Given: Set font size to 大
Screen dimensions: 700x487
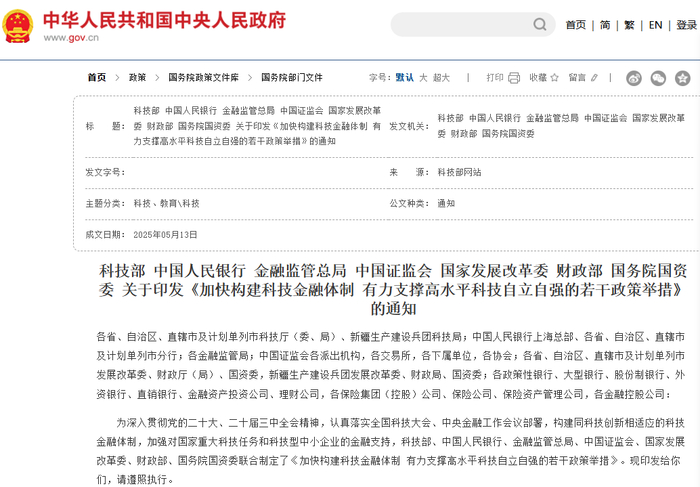Looking at the screenshot, I should click(x=423, y=78).
